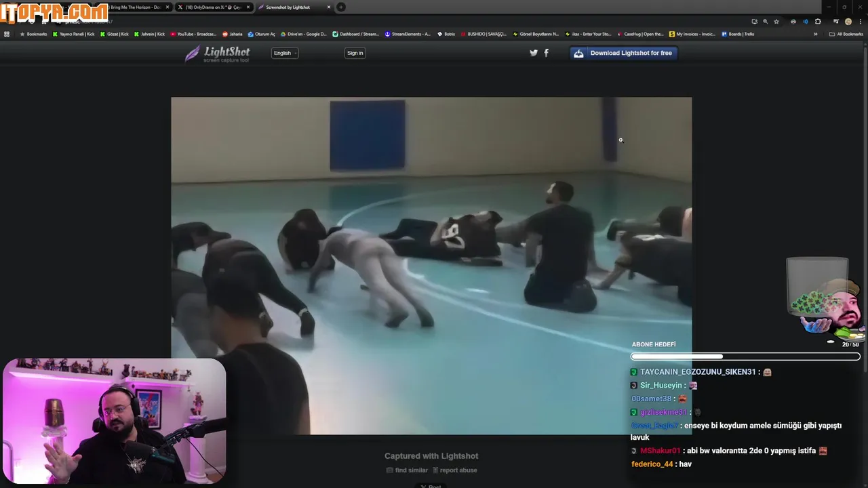
Task: Click chat username 00samet38
Action: click(651, 399)
